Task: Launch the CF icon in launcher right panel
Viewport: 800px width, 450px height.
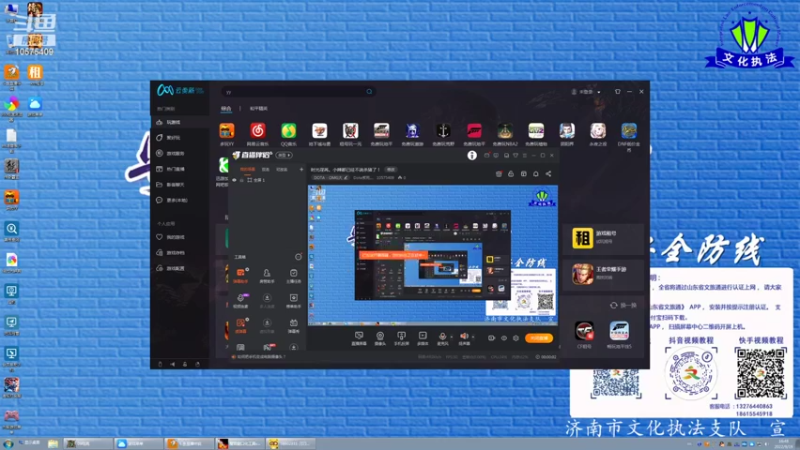Action: 584,333
